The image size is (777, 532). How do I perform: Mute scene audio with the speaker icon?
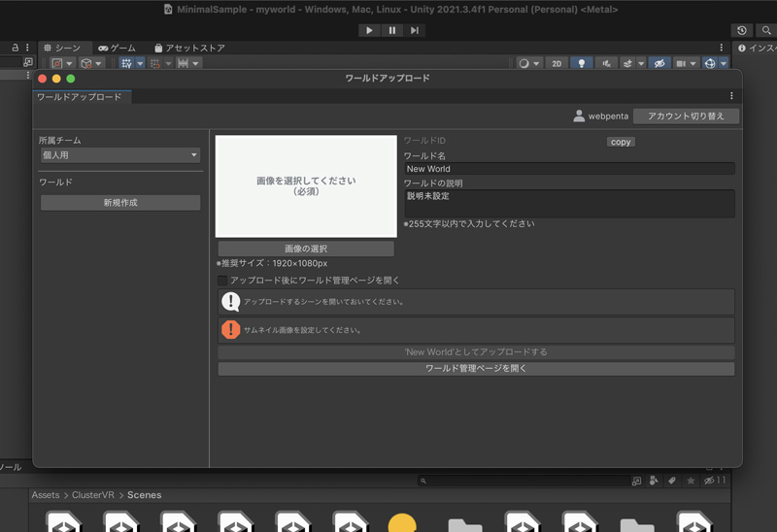pyautogui.click(x=606, y=63)
